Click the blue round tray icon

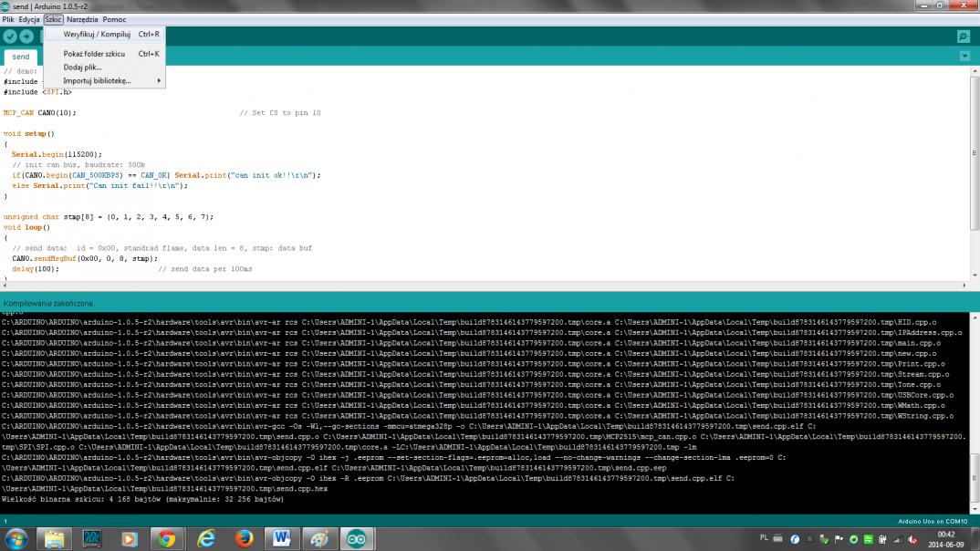[x=795, y=539]
